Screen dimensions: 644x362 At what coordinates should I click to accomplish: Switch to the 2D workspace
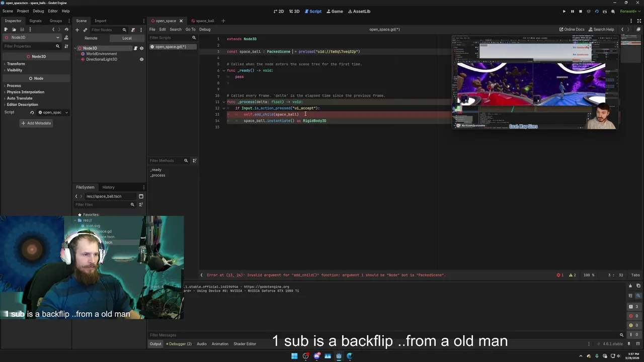point(278,11)
